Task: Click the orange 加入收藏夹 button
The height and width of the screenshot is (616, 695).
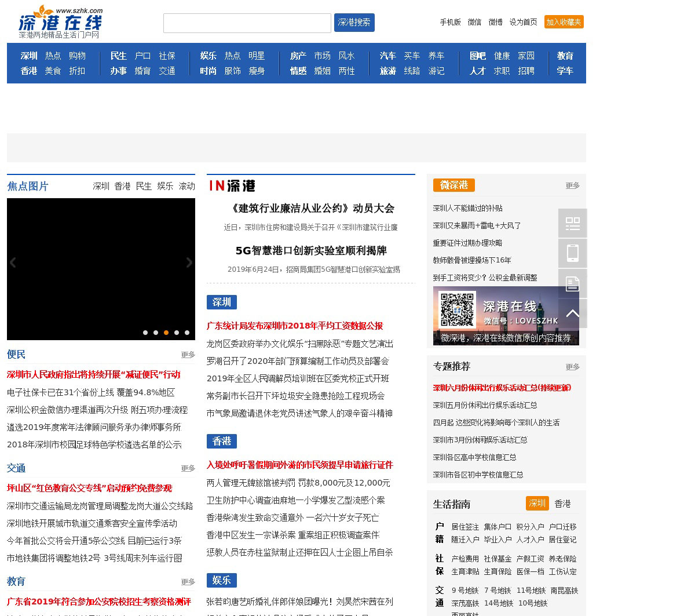Action: pos(564,21)
